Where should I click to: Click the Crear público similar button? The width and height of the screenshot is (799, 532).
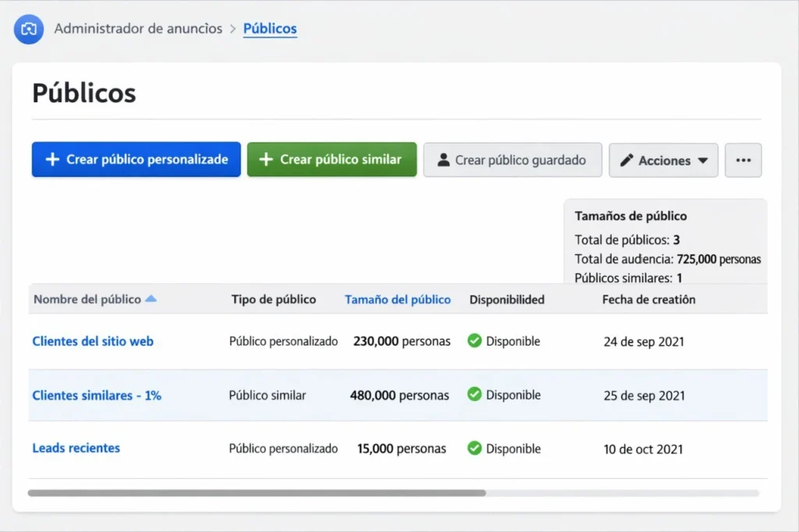point(332,160)
